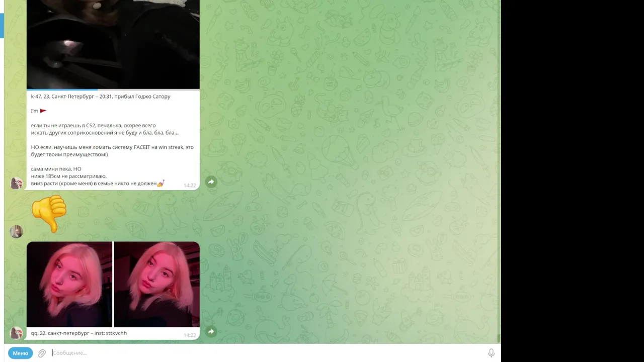Image resolution: width=644 pixels, height=362 pixels.
Task: Open the left pink-haired photo thumbnail
Action: [69, 285]
